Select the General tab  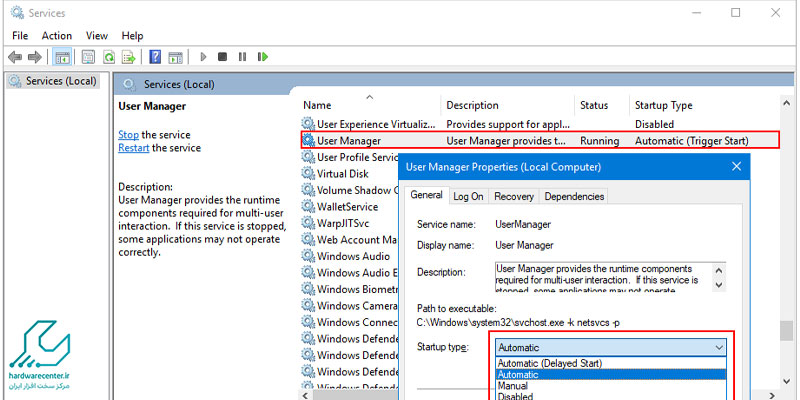427,195
